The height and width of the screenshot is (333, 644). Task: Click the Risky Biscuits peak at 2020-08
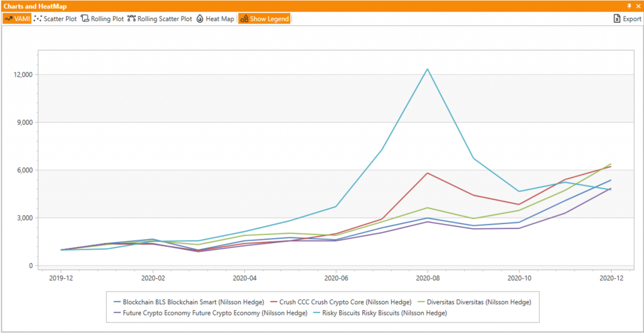(428, 69)
